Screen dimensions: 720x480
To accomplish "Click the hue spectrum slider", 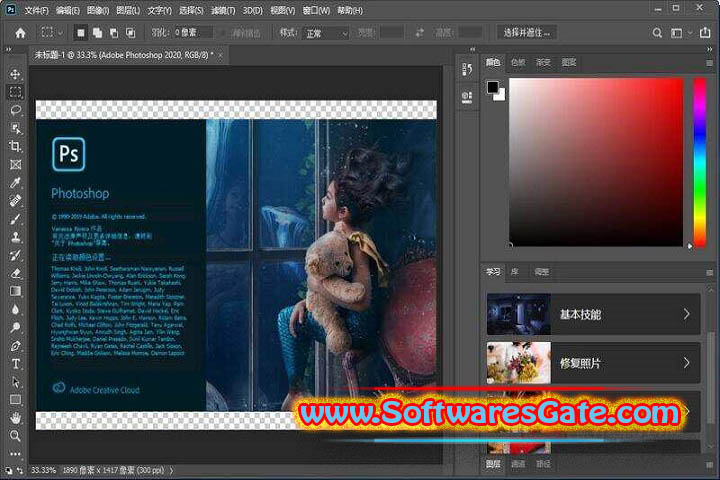I will (699, 162).
